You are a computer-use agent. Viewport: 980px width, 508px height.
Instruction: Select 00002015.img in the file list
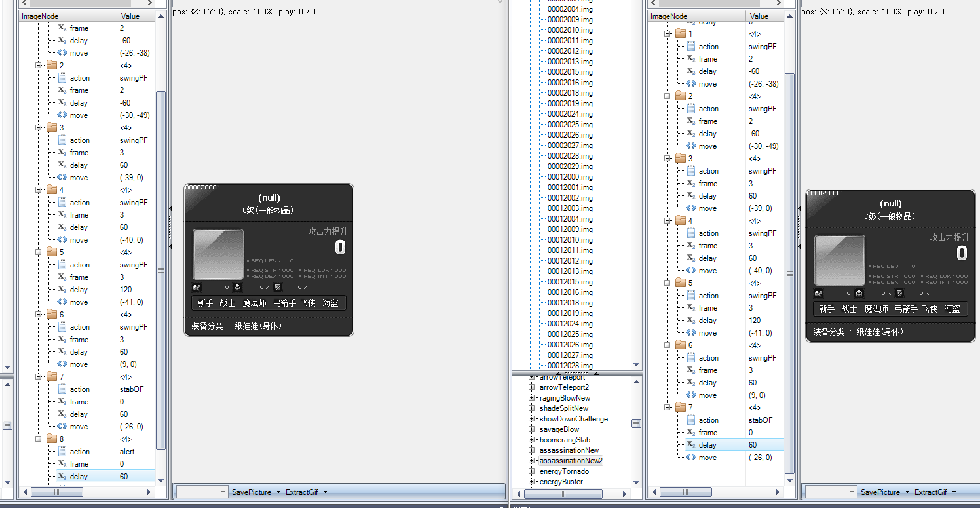pos(569,72)
